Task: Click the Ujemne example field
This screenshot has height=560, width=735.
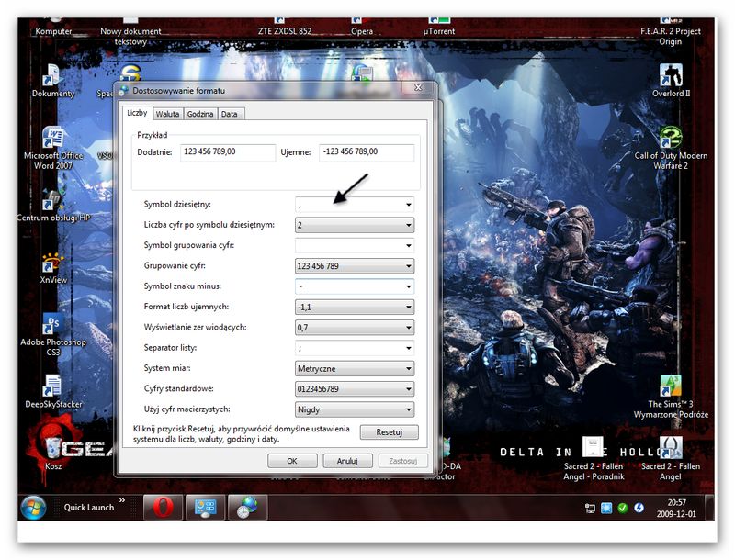Action: point(367,151)
